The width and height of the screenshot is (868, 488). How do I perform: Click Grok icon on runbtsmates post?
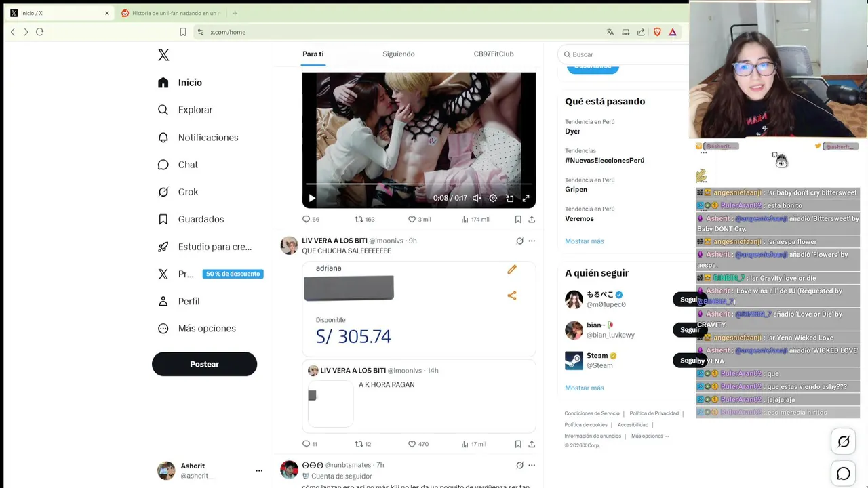click(x=519, y=465)
